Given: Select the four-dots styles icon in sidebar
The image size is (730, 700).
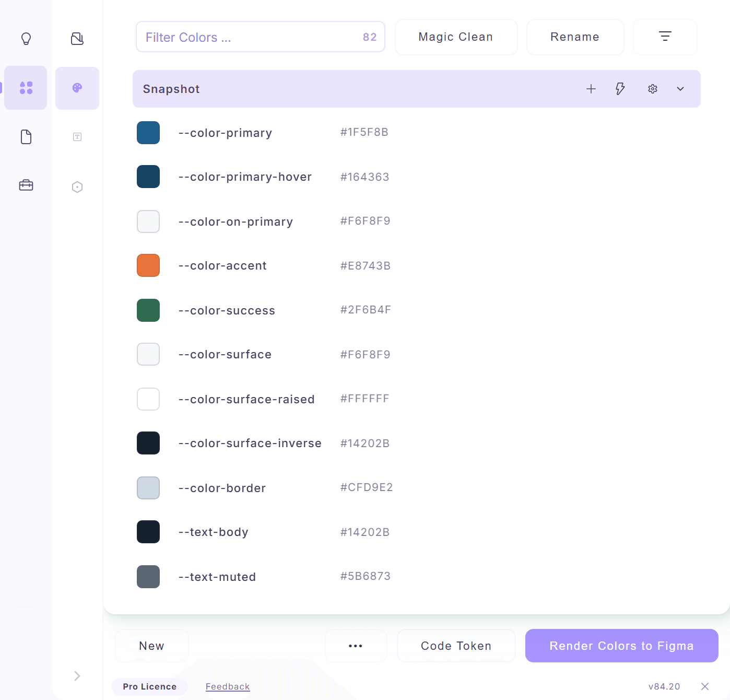Looking at the screenshot, I should pos(26,88).
